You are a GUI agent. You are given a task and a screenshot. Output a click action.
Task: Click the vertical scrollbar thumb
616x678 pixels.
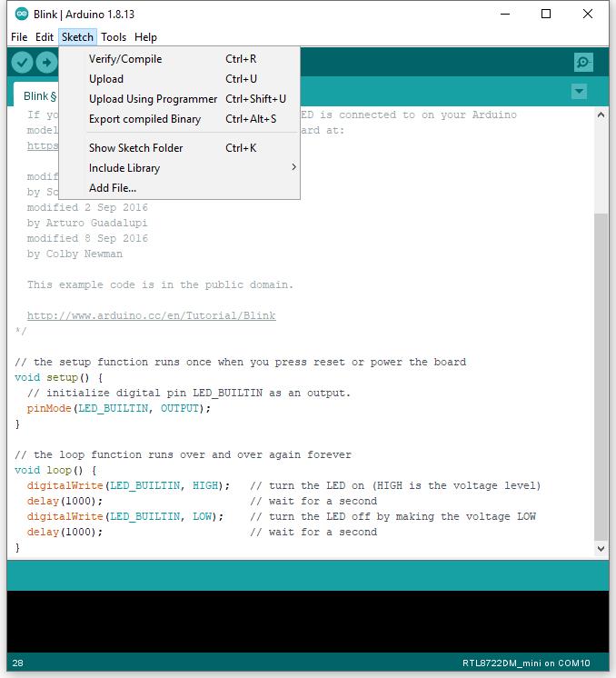coord(601,376)
